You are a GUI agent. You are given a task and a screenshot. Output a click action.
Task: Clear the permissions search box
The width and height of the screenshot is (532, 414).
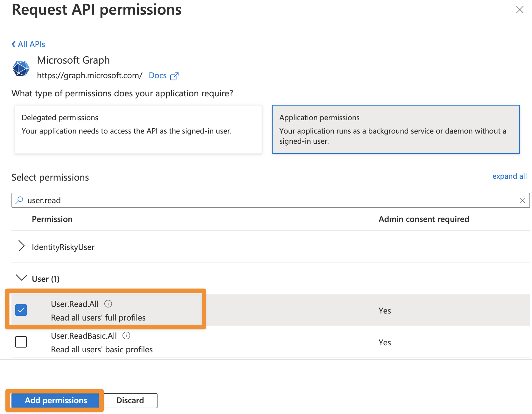coord(522,200)
